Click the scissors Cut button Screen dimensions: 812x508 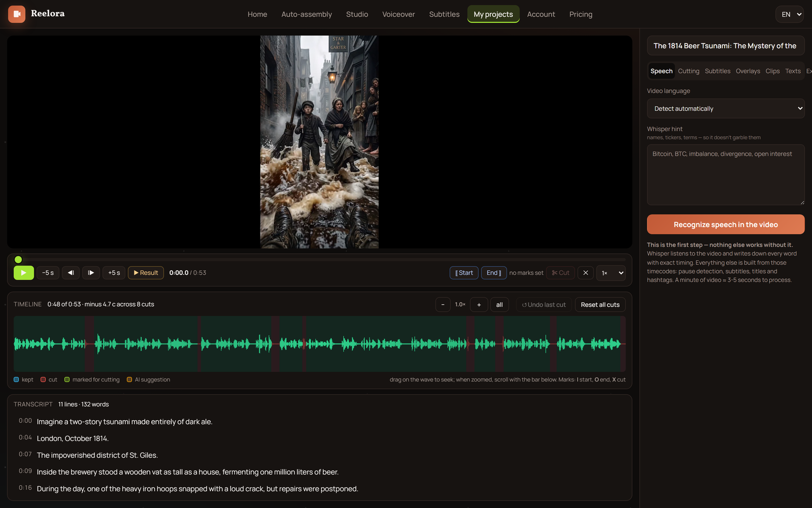560,273
